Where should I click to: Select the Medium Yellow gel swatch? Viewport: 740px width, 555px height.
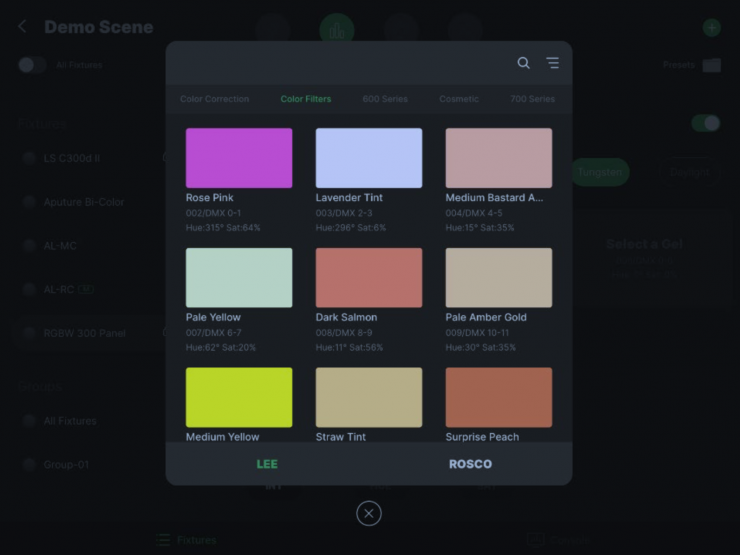(x=239, y=397)
